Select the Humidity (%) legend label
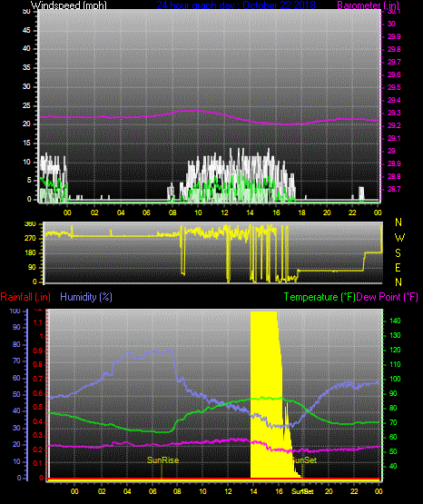Viewport: 423px width, 504px height. 86,297
